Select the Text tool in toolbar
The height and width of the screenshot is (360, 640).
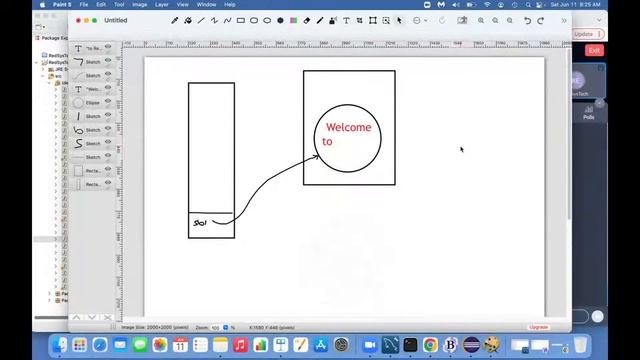[346, 20]
